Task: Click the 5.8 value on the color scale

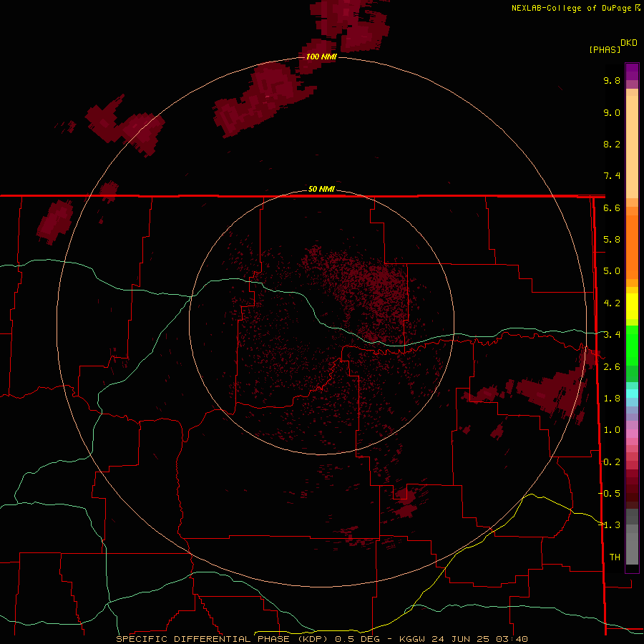Action: pyautogui.click(x=612, y=240)
